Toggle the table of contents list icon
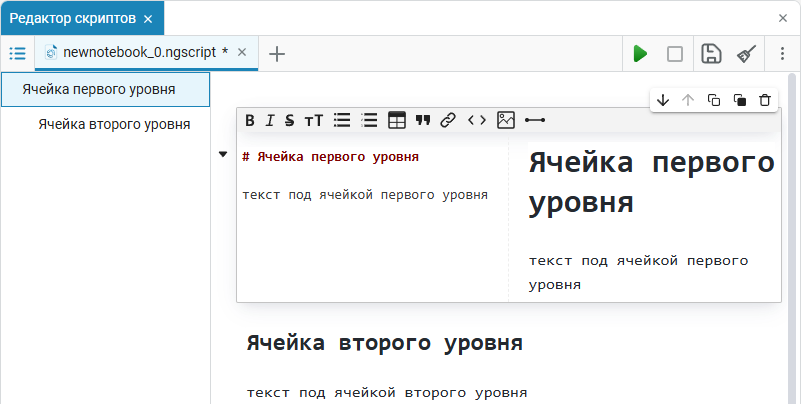801x404 pixels. 17,53
